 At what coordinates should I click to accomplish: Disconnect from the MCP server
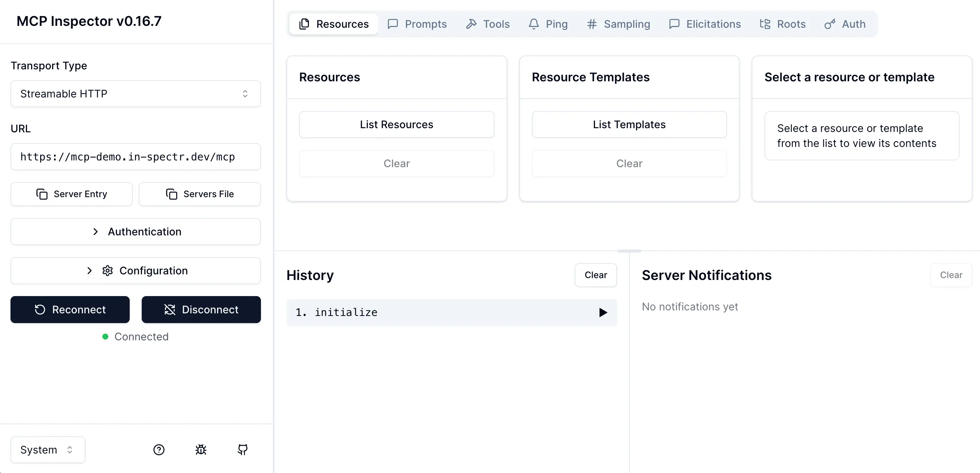[x=201, y=310]
